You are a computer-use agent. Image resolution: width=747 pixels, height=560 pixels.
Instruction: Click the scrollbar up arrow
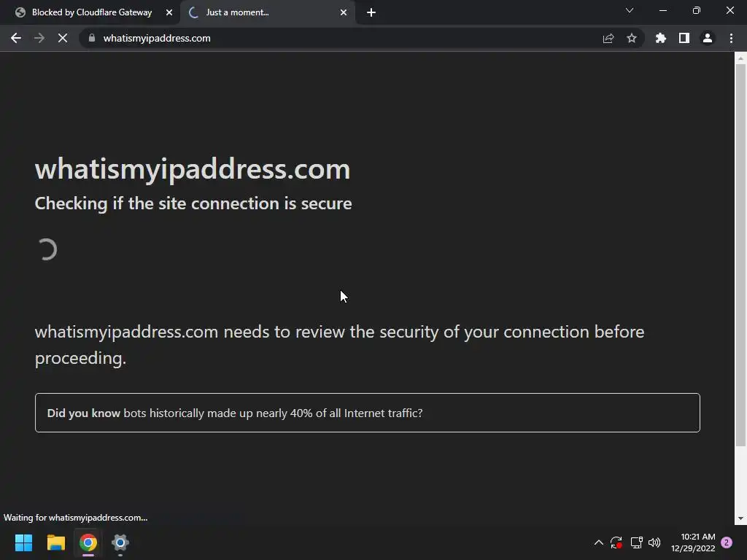[740, 58]
